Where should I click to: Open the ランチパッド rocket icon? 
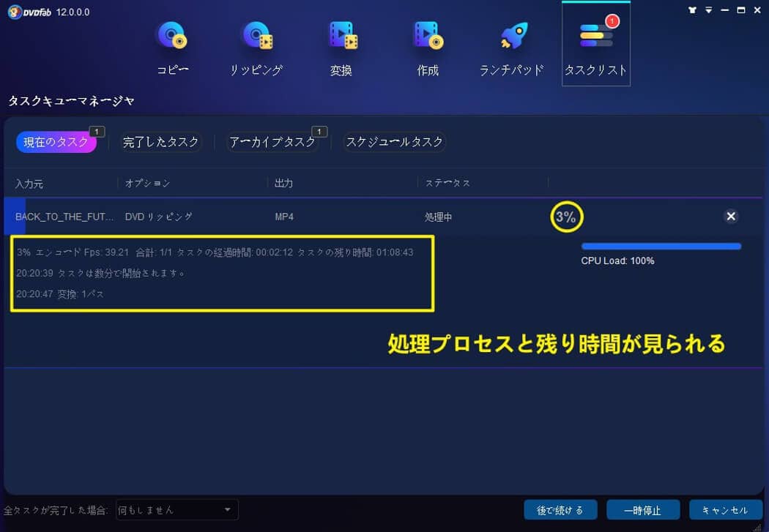(x=513, y=37)
